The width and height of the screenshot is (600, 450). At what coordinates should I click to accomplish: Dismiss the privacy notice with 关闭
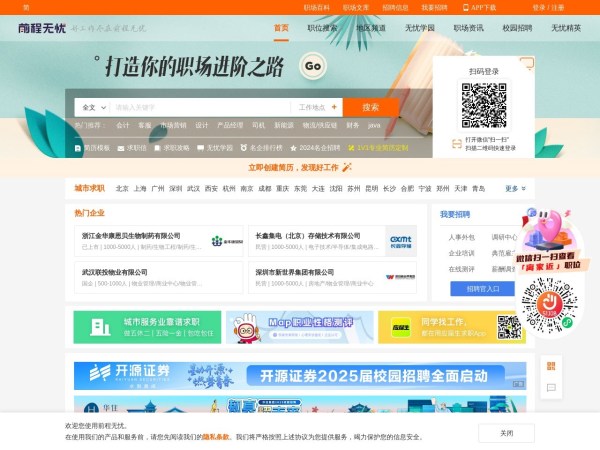506,433
